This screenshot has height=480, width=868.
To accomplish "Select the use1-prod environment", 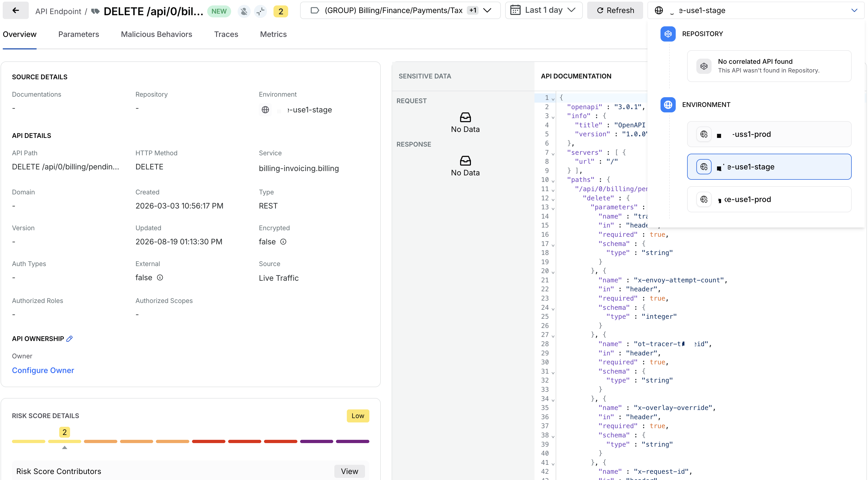I will (769, 199).
